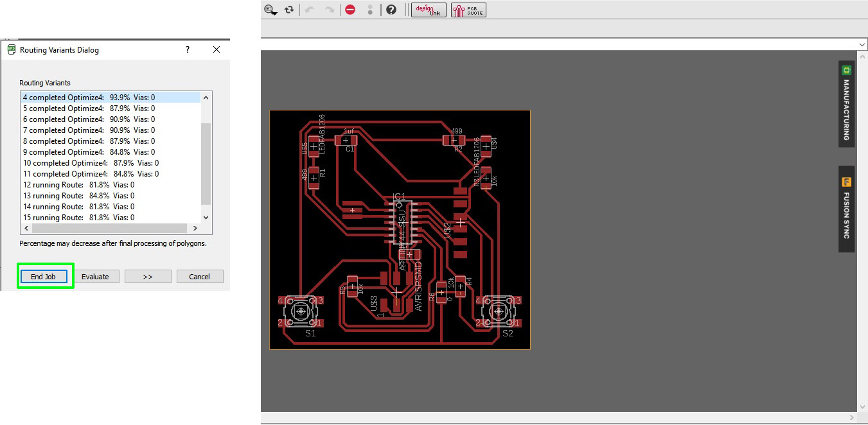Select variant 6 completed Optimize4 90.9%

tap(110, 119)
